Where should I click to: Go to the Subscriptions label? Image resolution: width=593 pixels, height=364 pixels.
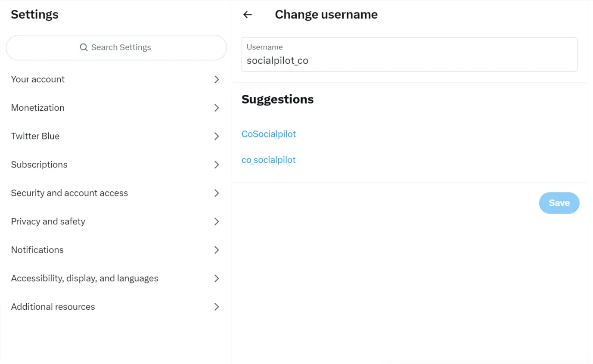point(39,165)
